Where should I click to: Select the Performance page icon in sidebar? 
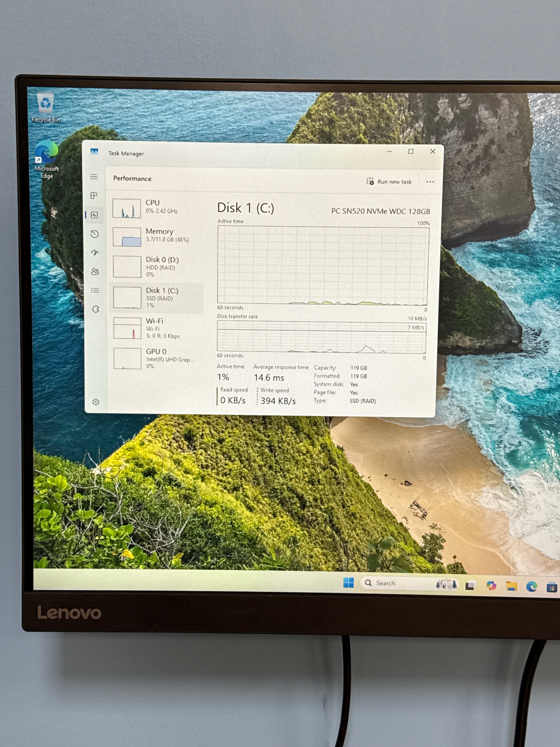(x=94, y=215)
